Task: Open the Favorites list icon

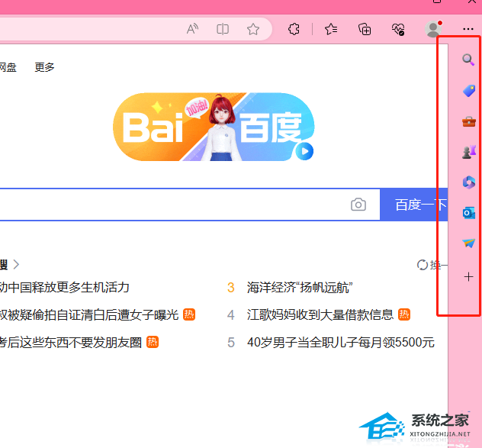Action: (331, 29)
